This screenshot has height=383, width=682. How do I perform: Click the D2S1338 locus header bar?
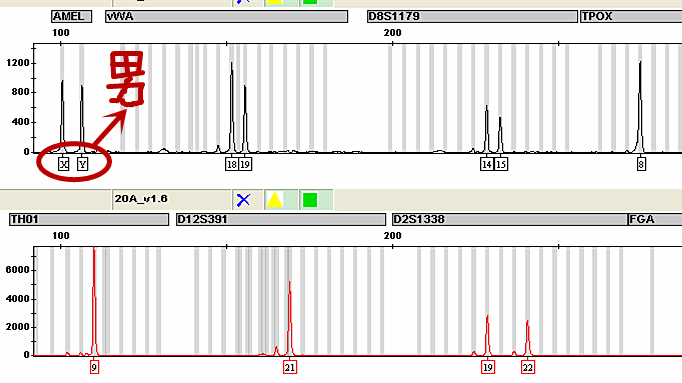509,220
